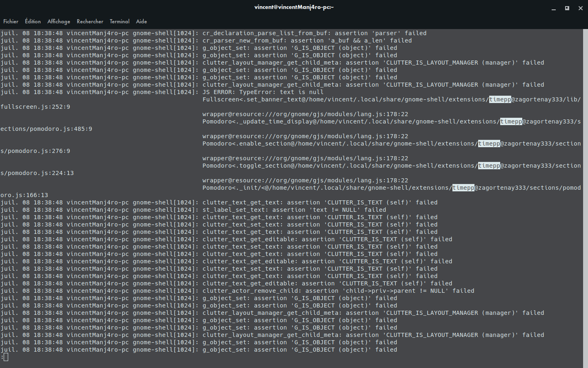588x368 pixels.
Task: Open the Aide menu
Action: click(141, 21)
